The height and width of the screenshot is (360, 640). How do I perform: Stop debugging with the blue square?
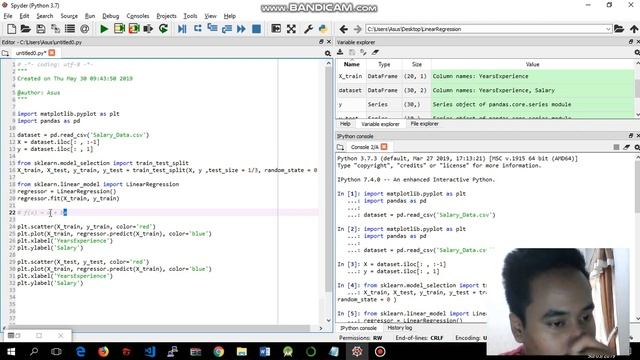point(256,29)
